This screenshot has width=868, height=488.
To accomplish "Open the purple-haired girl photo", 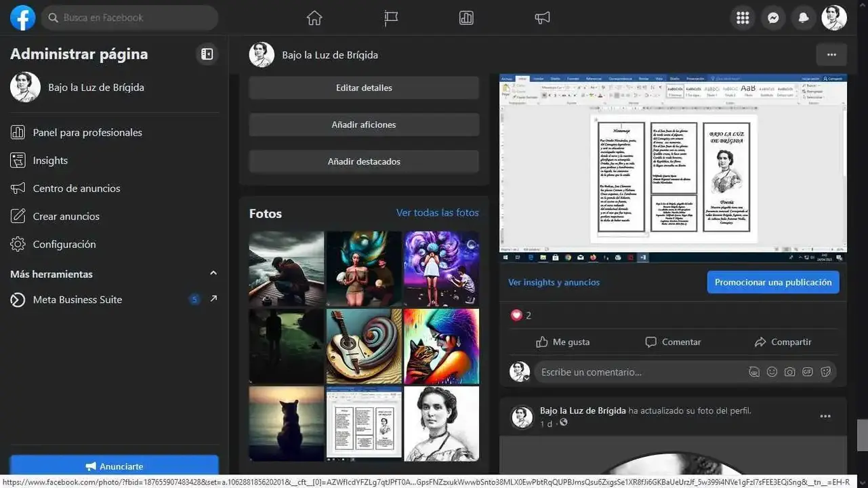I will click(x=442, y=268).
